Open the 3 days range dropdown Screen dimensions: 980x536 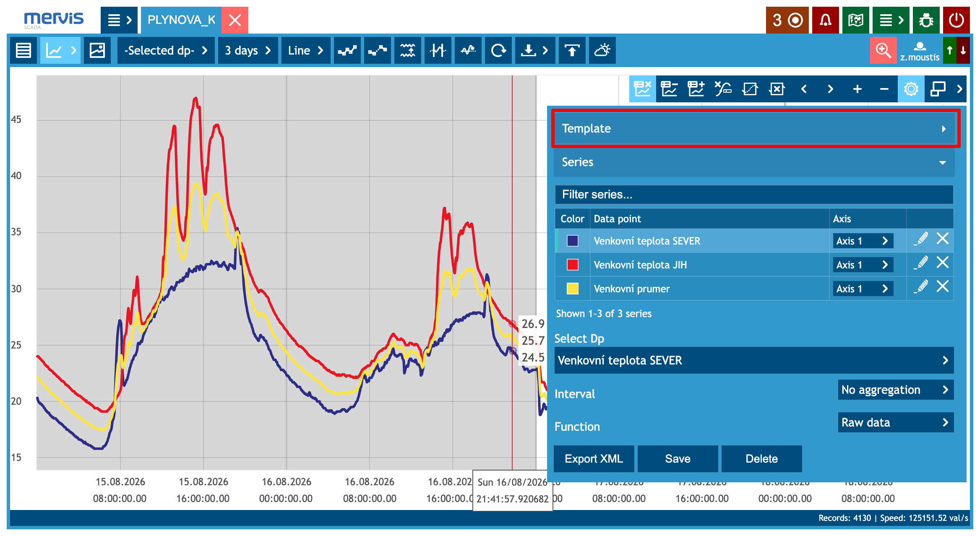[x=248, y=50]
